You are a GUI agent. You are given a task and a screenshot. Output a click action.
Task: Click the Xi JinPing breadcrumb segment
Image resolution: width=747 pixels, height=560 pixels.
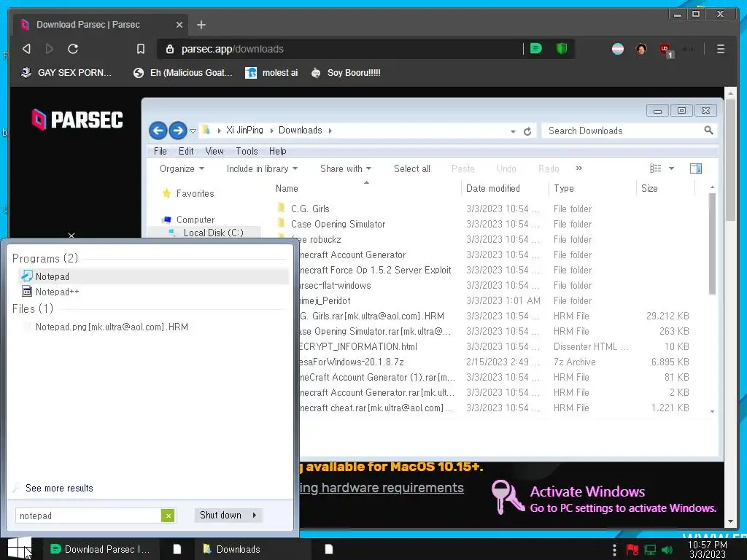(244, 131)
